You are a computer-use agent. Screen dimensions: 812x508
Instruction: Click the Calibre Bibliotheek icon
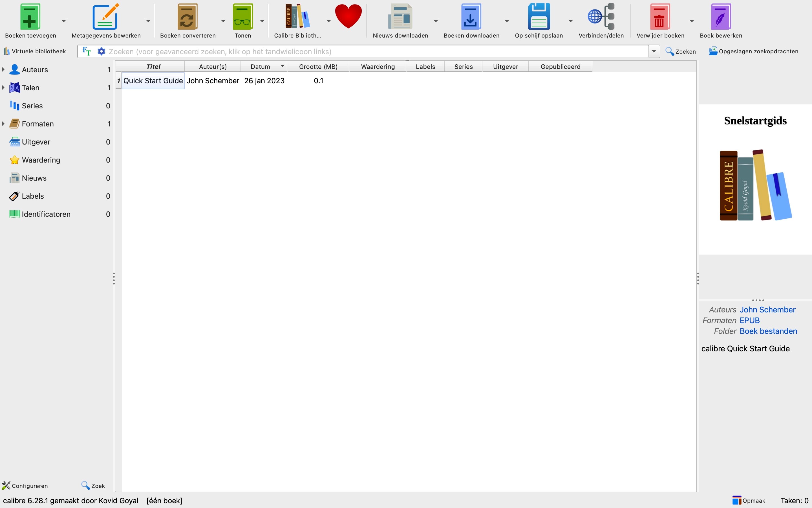coord(297,16)
